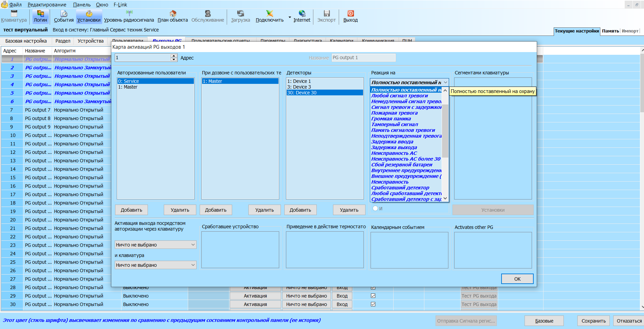Select the И radio button
Viewport: 644px width, 329px height.
point(375,208)
